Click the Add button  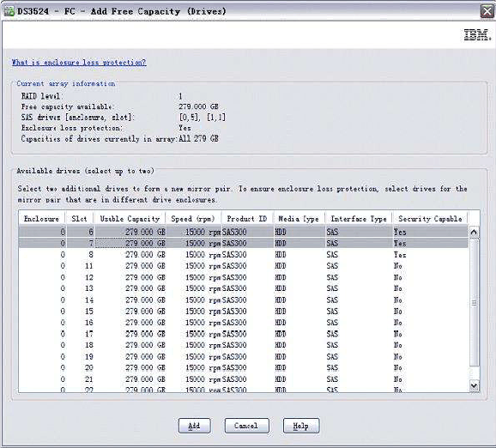(194, 426)
